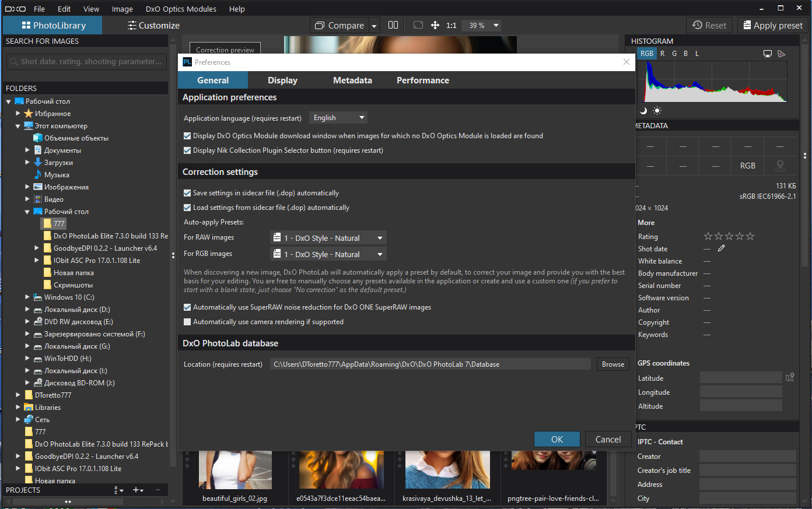Open the Application language dropdown
This screenshot has width=812, height=509.
(338, 118)
